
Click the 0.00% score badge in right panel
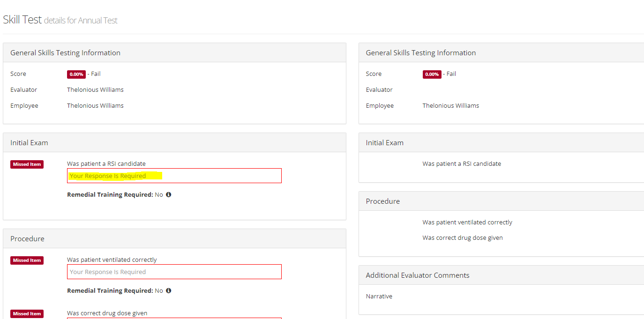(x=432, y=74)
